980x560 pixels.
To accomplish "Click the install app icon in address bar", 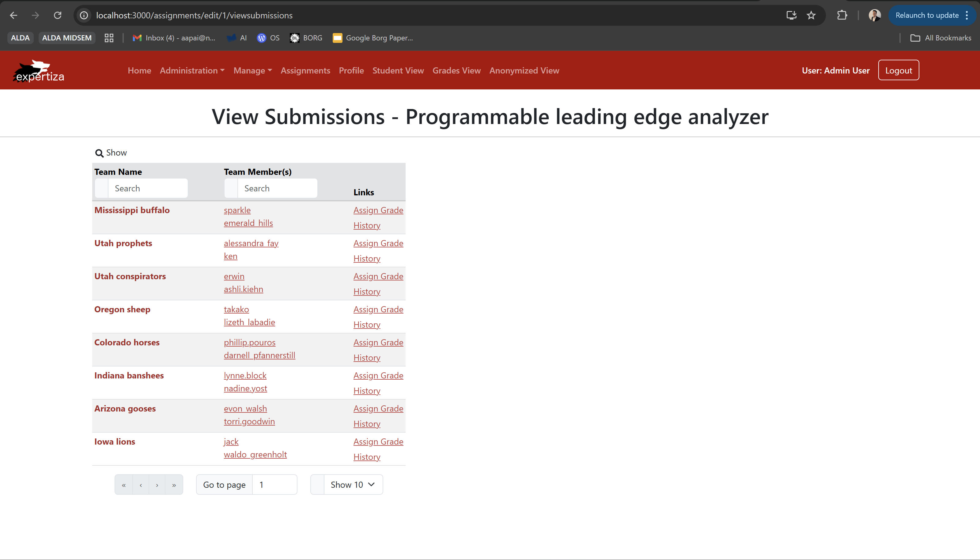I will tap(791, 15).
